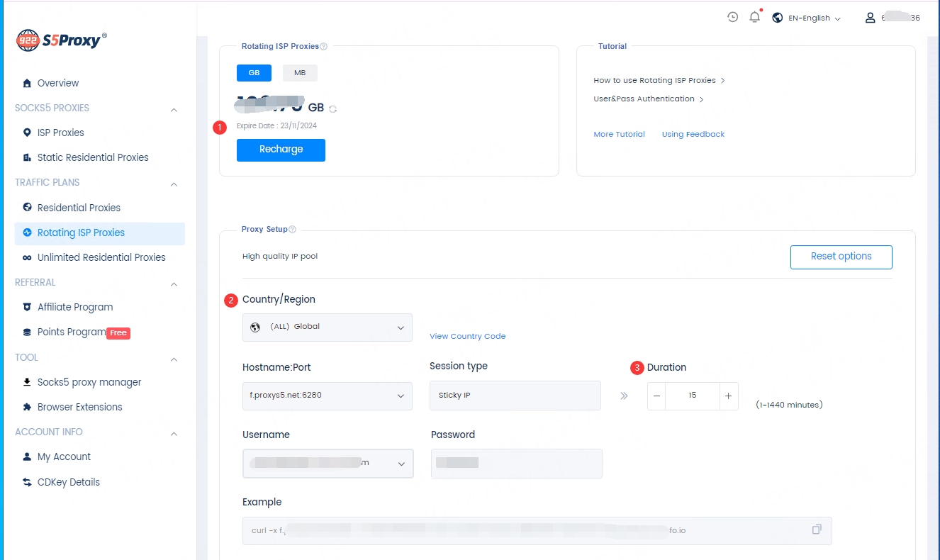The image size is (940, 560).
Task: Click the Password field
Action: pyautogui.click(x=516, y=464)
